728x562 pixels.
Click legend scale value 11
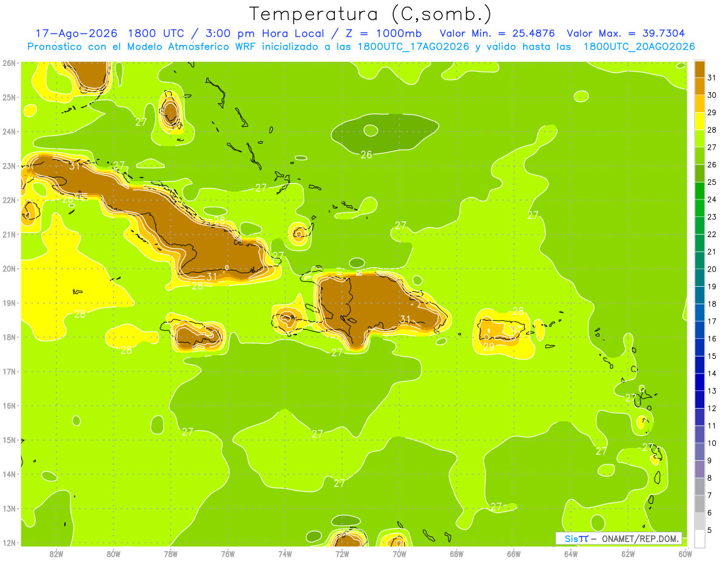712,426
